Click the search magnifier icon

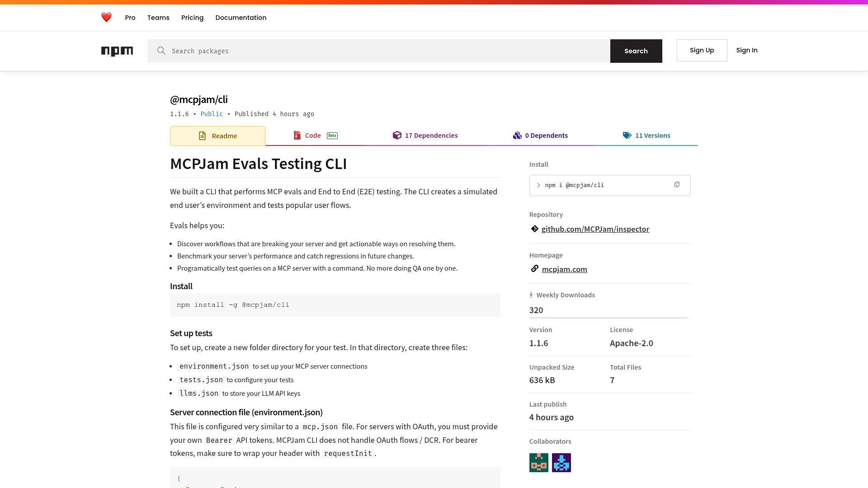click(x=161, y=51)
